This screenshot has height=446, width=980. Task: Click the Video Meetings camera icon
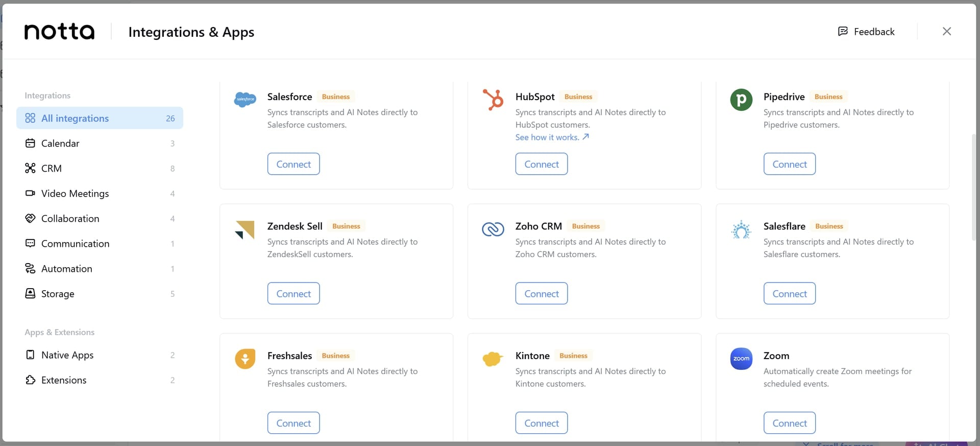[x=30, y=194]
